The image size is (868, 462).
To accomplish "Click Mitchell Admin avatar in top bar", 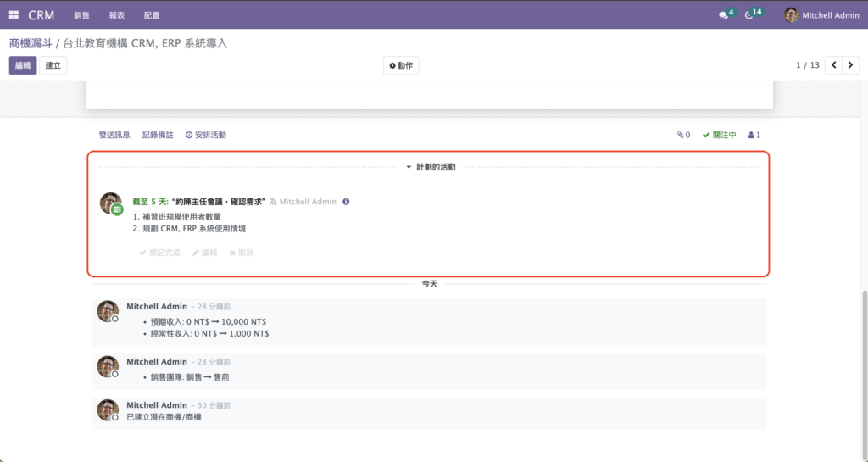I will (791, 15).
